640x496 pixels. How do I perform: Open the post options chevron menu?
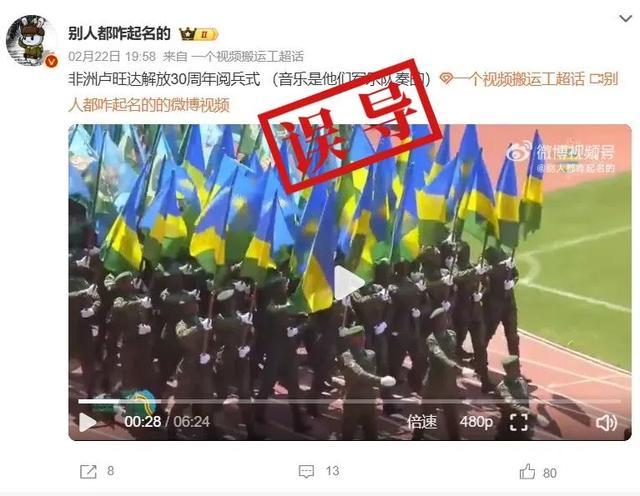625,18
